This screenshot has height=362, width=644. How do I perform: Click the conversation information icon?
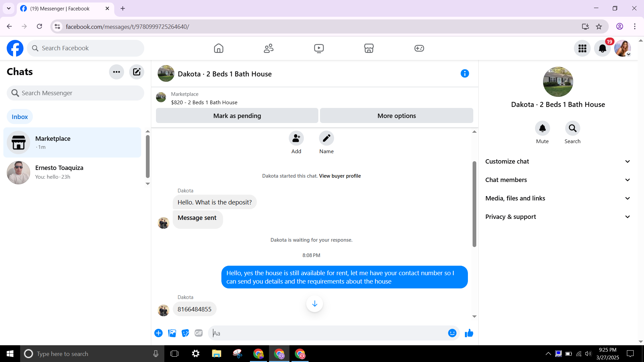point(465,73)
